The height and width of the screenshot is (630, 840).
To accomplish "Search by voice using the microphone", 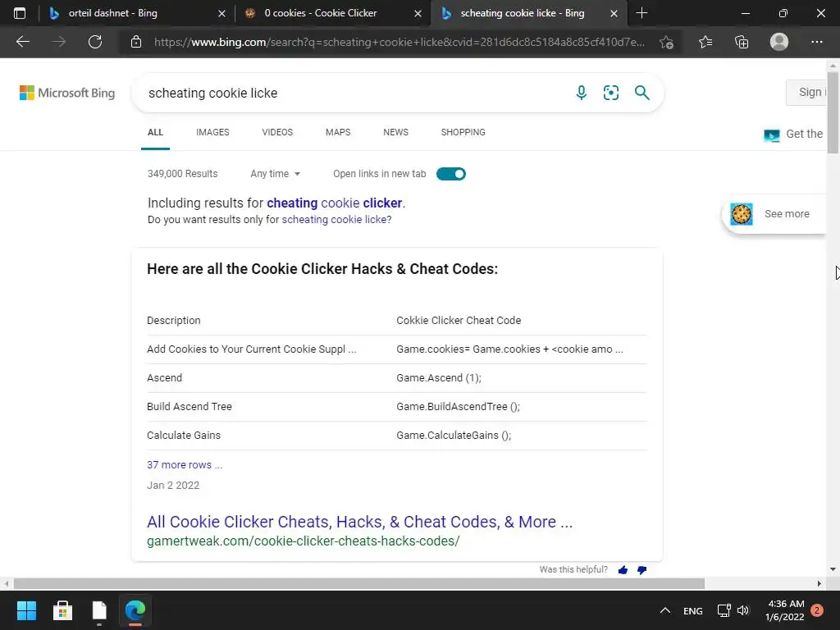I will [582, 93].
